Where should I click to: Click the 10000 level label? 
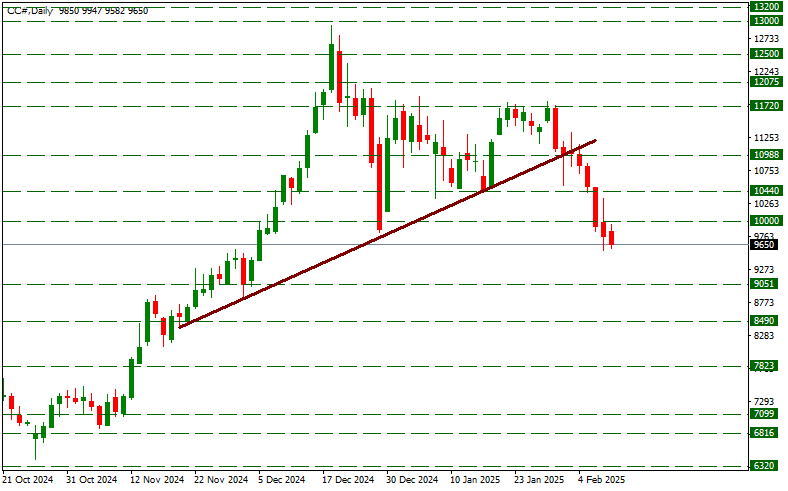tap(767, 221)
